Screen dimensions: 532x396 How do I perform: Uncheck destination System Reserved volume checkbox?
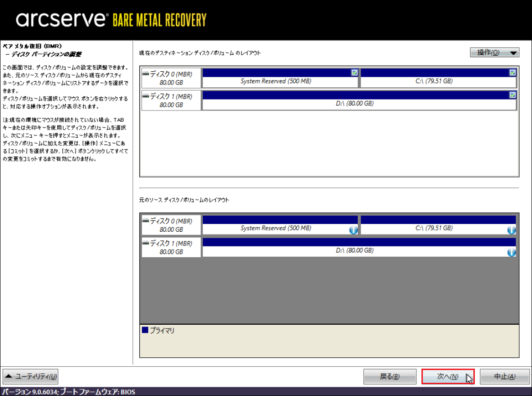coord(354,73)
